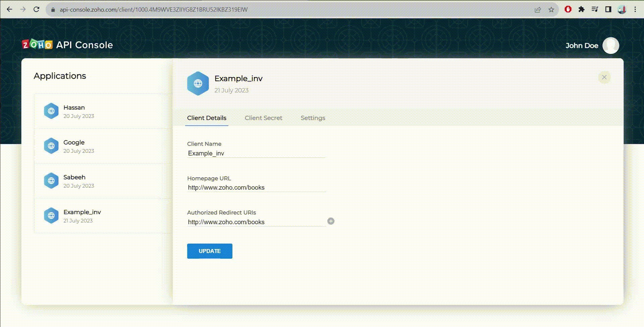Switch to the Client Secret tab
The image size is (644, 327).
coord(263,118)
